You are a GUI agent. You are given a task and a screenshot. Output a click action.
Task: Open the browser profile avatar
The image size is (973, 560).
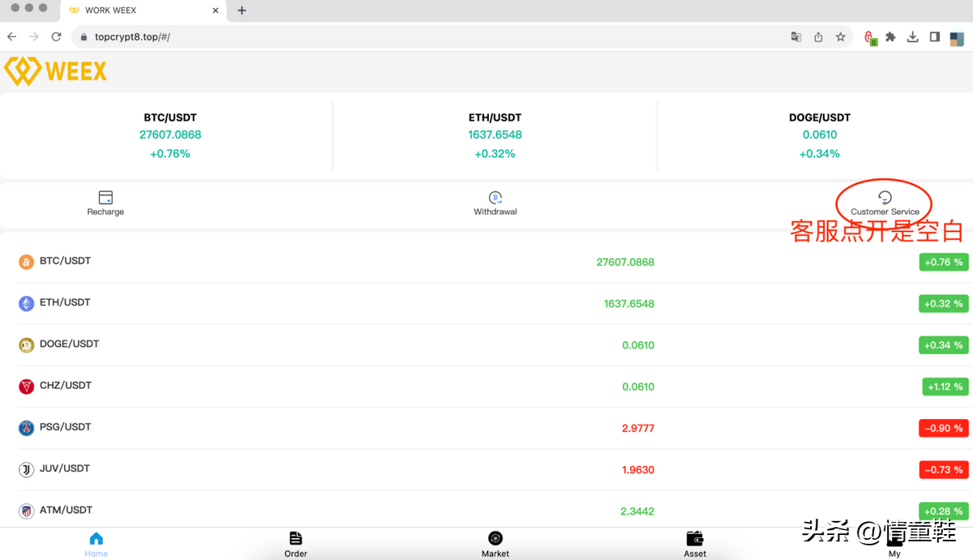(957, 37)
